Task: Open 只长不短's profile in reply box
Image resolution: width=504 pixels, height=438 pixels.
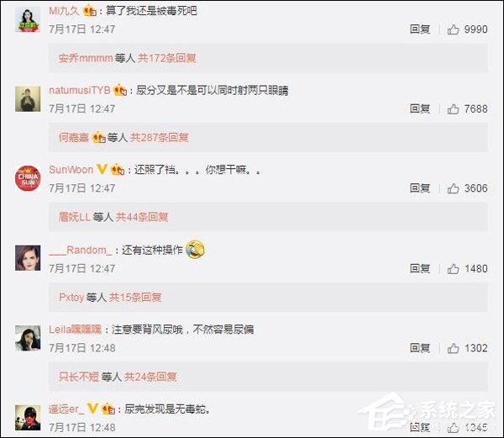Action: click(79, 377)
